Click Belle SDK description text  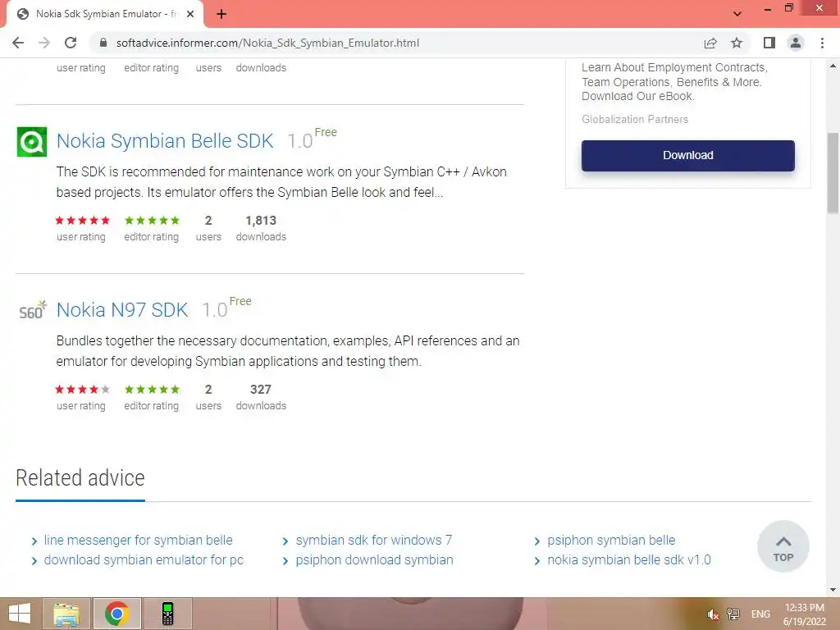coord(281,182)
